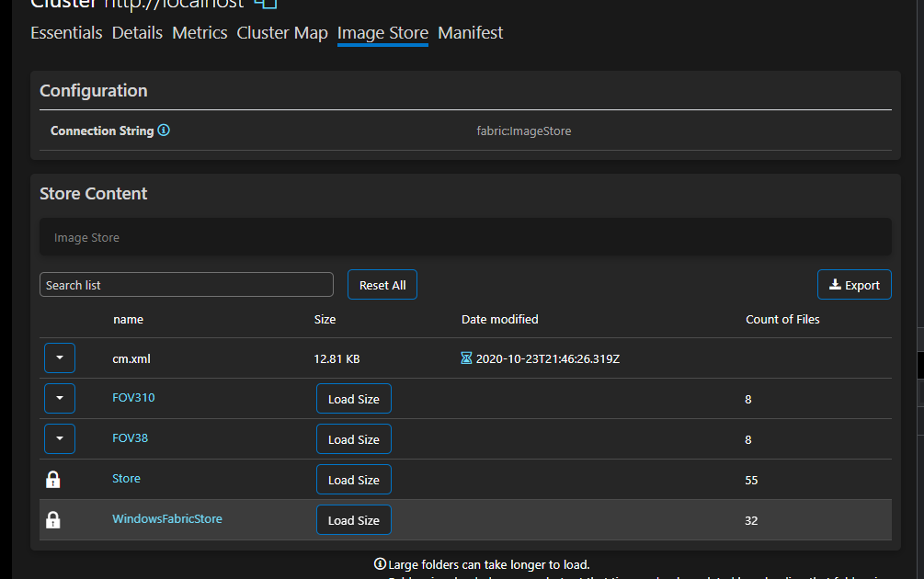This screenshot has width=924, height=579.
Task: Open the Manifest tab
Action: [470, 32]
